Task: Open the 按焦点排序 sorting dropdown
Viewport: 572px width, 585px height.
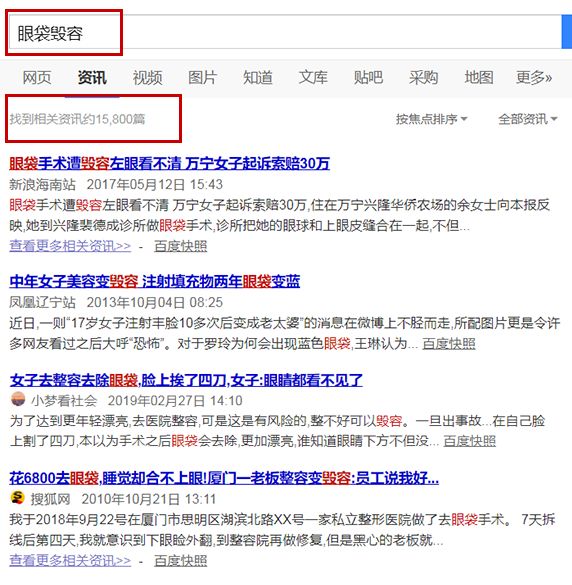Action: point(432,119)
